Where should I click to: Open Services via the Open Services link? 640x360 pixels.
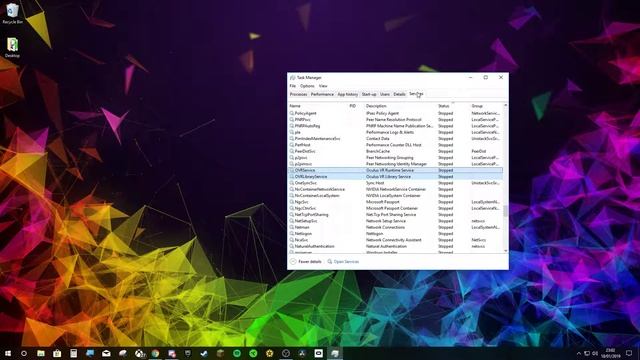pos(343,262)
